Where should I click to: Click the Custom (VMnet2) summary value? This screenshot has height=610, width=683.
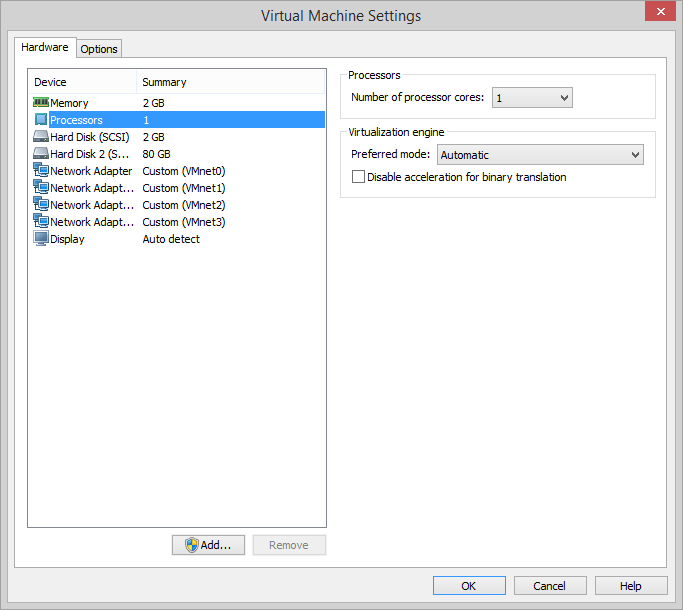click(184, 205)
